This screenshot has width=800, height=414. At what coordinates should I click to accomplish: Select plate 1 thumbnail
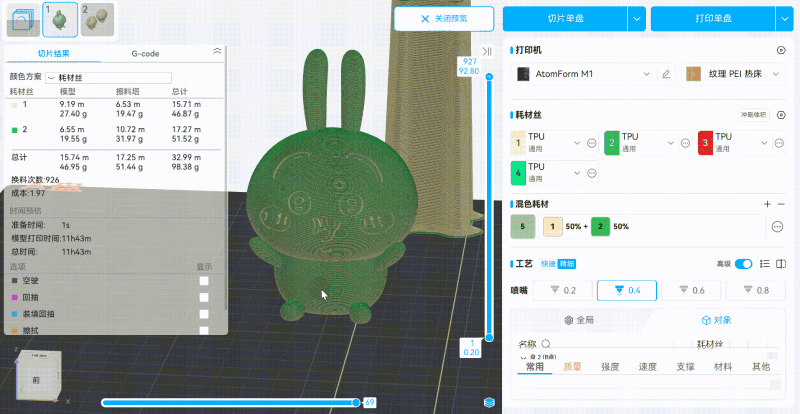click(60, 19)
